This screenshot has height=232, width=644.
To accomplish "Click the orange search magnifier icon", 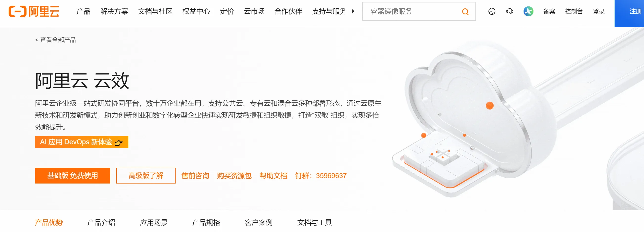I will tap(465, 11).
